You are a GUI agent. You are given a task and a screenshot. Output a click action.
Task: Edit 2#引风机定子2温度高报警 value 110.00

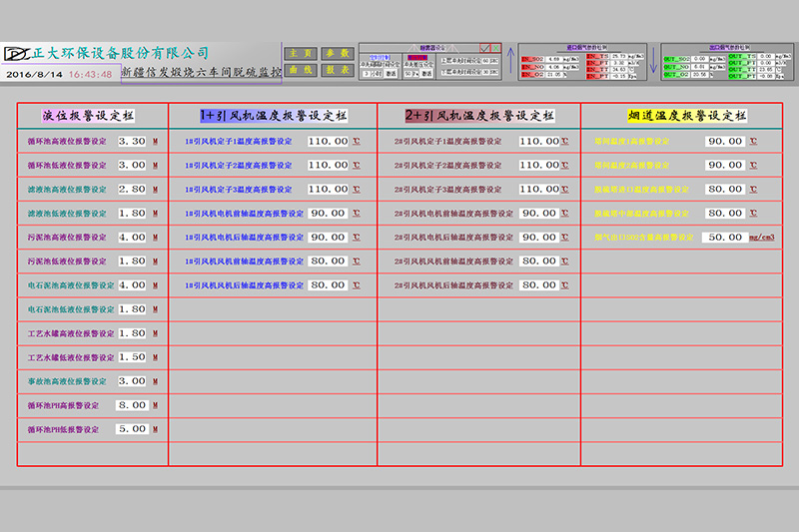tap(539, 165)
